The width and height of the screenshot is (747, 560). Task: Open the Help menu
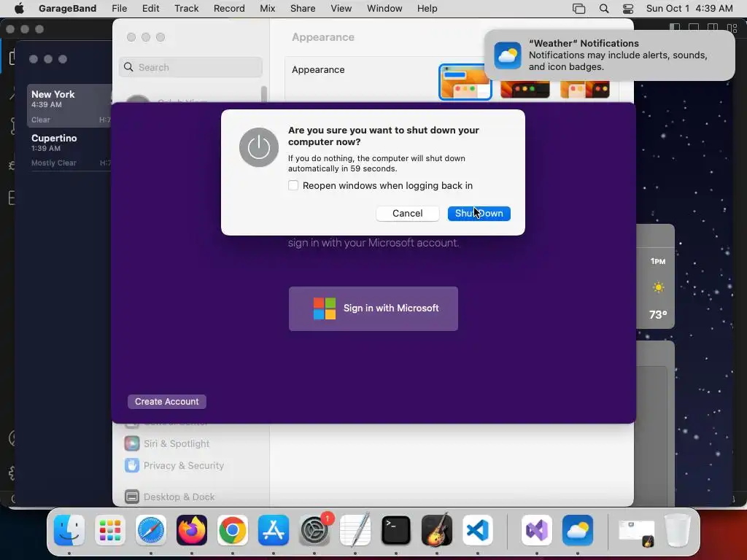click(427, 8)
